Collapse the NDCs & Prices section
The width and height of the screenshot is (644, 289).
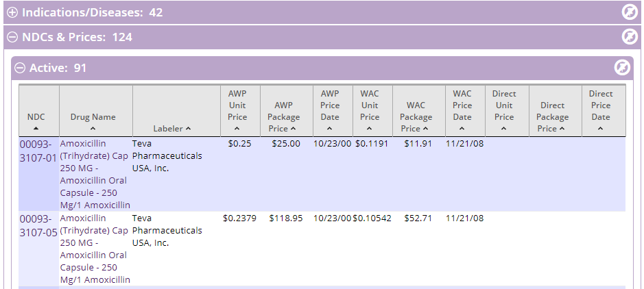13,37
